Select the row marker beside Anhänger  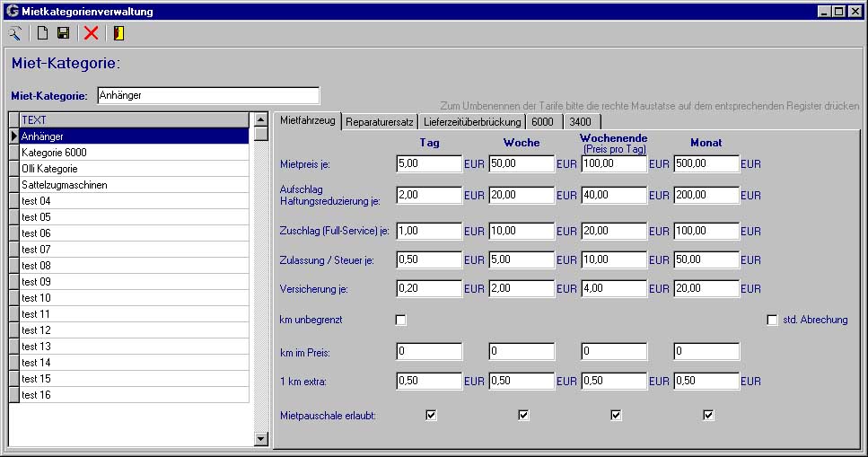click(x=13, y=136)
